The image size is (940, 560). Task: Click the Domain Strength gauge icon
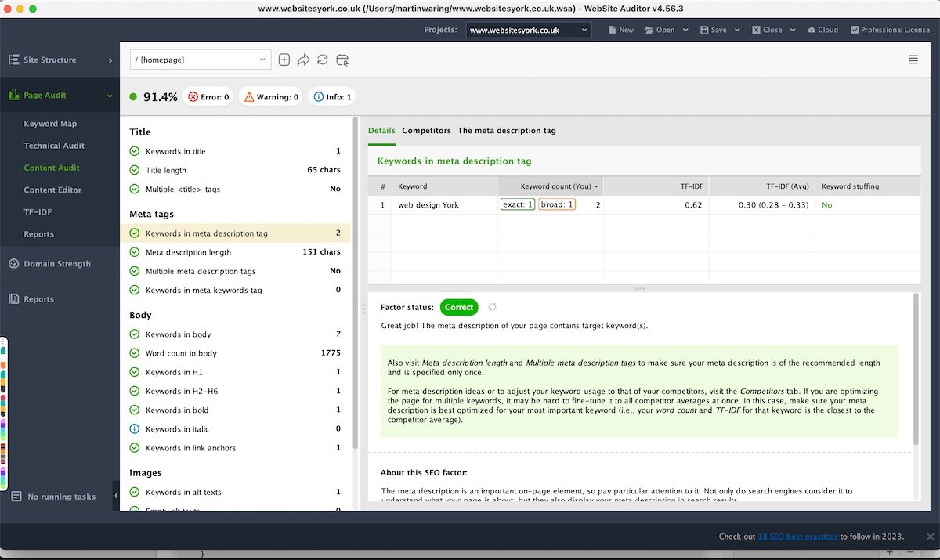[x=14, y=264]
